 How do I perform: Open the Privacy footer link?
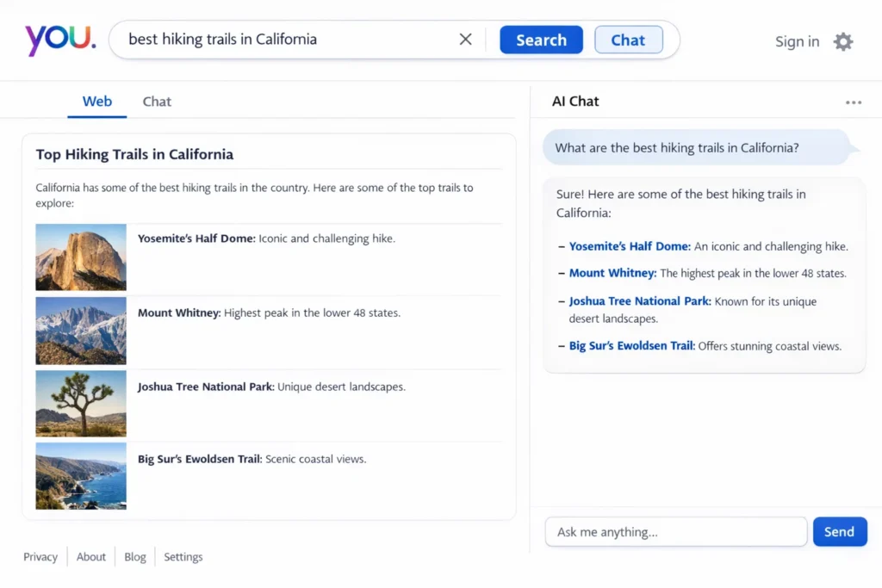click(40, 557)
